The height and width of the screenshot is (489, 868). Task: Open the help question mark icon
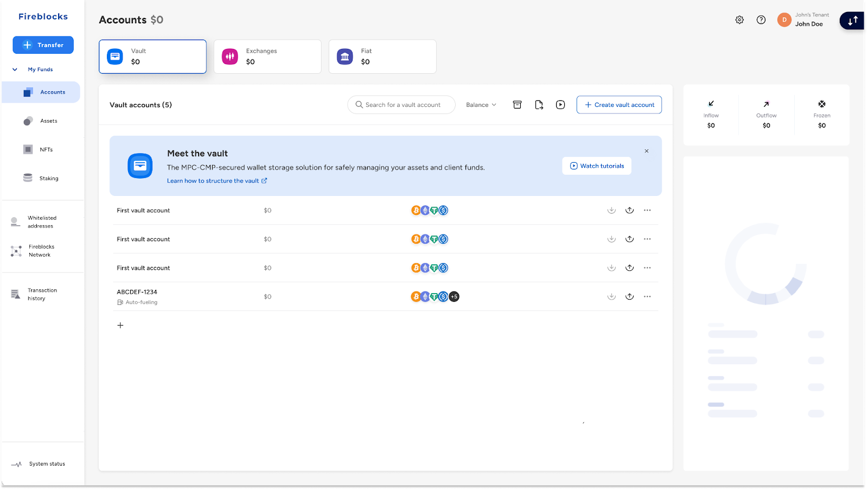click(x=761, y=20)
